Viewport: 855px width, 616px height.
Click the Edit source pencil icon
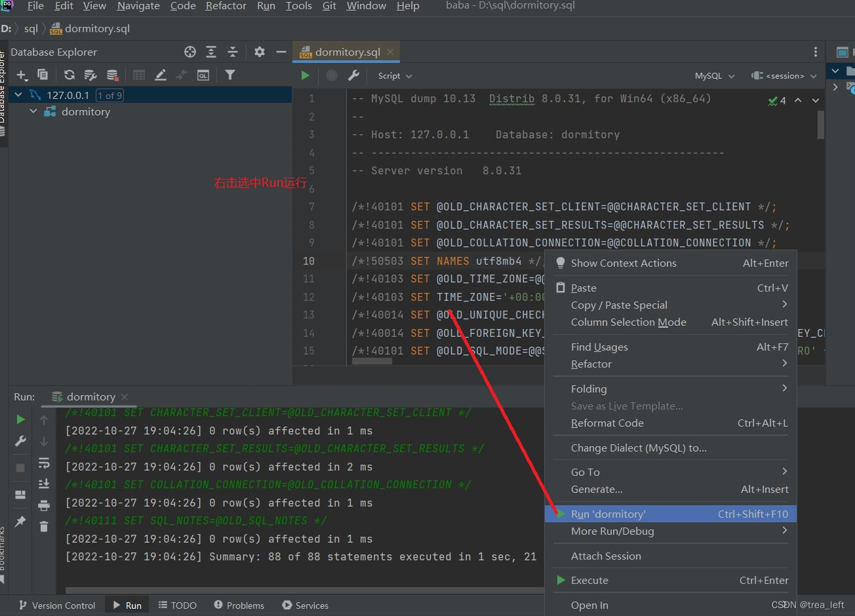(161, 75)
